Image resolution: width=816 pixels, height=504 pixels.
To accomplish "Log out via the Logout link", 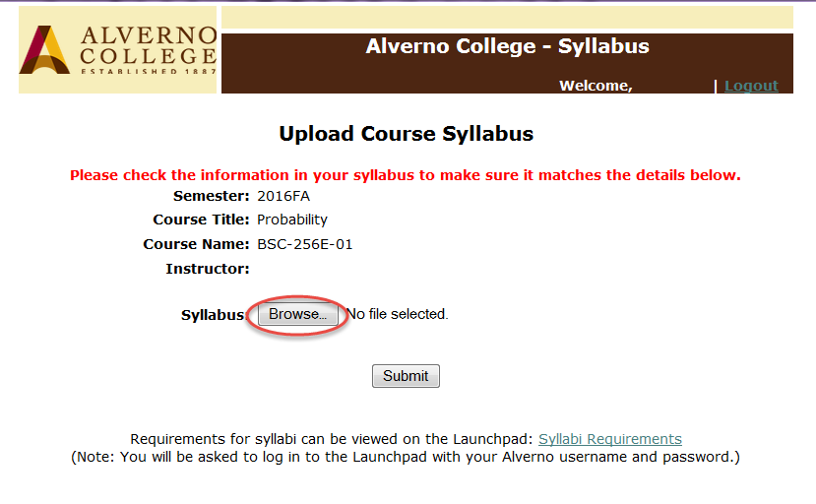I will coord(751,86).
